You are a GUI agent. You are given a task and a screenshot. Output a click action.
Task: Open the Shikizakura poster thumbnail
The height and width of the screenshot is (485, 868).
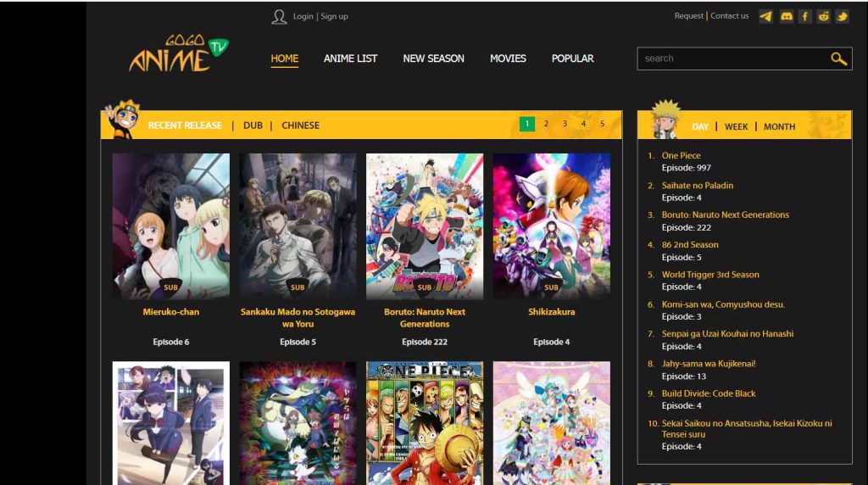(x=551, y=226)
